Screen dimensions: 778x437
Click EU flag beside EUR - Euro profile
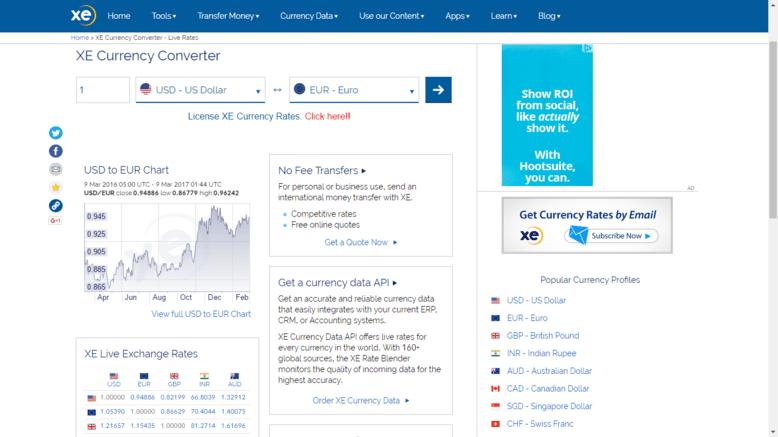[x=495, y=318]
